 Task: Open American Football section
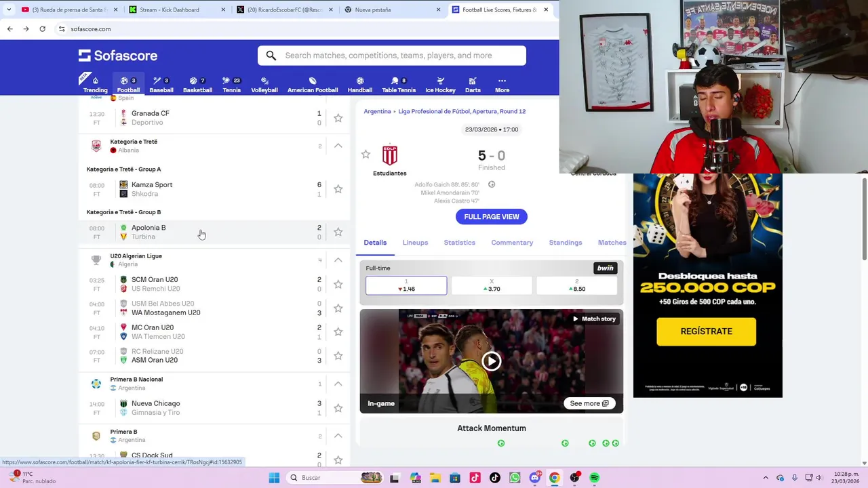pos(313,85)
